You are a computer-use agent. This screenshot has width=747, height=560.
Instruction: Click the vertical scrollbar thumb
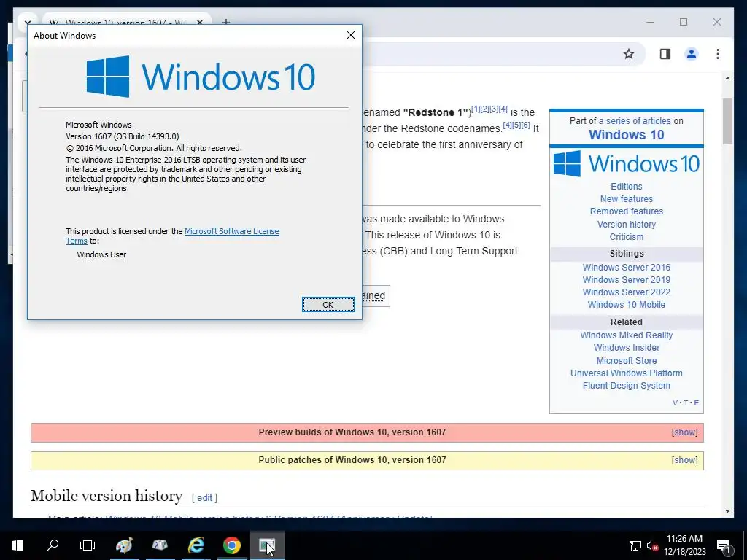click(x=727, y=121)
